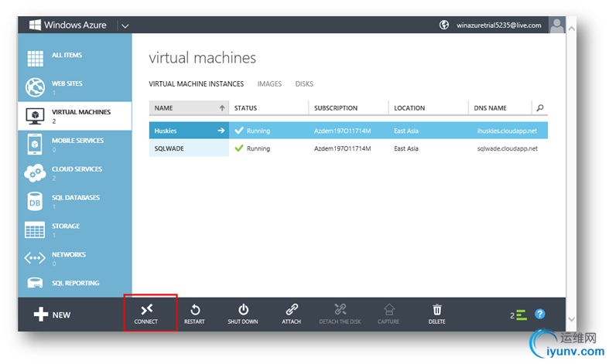Open the help question mark
609x364 pixels.
tap(540, 314)
